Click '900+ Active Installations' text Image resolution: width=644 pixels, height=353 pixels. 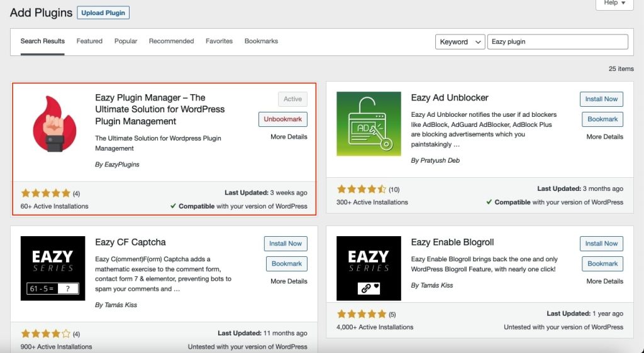tap(56, 347)
